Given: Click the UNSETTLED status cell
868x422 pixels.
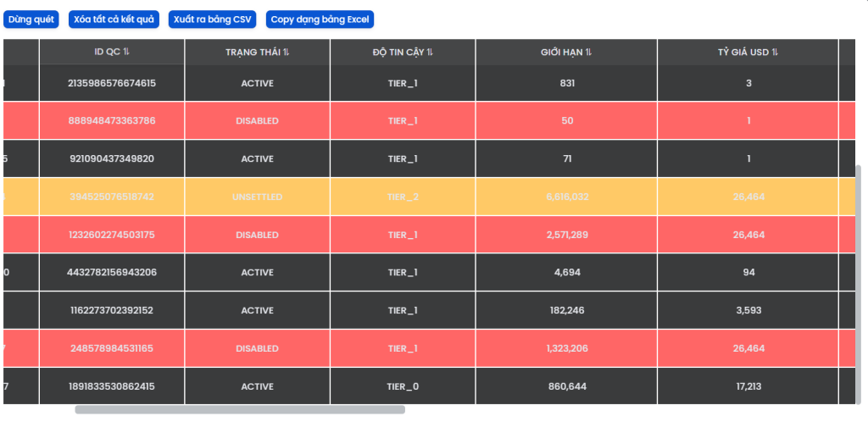Looking at the screenshot, I should [258, 197].
